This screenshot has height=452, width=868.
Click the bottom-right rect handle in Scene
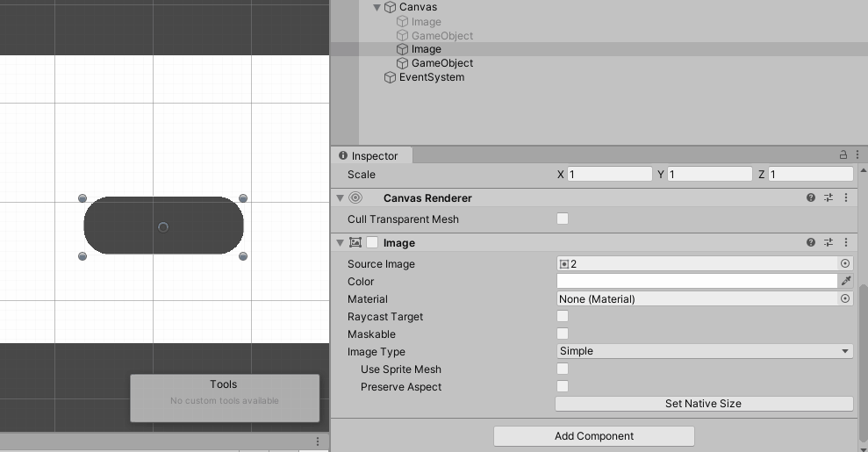tap(243, 256)
